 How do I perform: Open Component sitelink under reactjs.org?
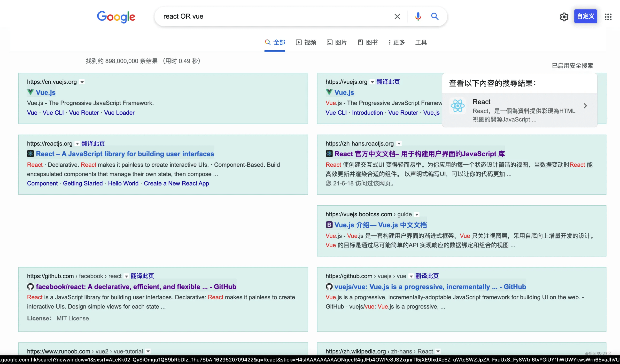pos(42,184)
